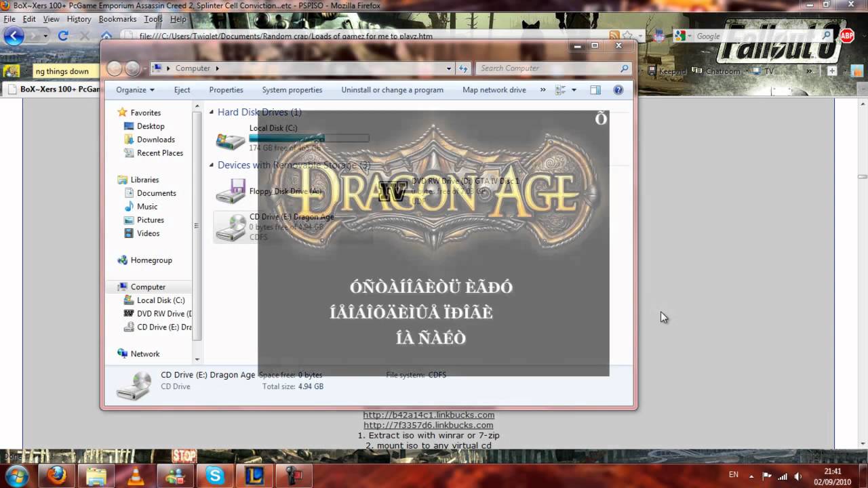Image resolution: width=868 pixels, height=488 pixels.
Task: Open Firefox from the taskbar
Action: 57,476
